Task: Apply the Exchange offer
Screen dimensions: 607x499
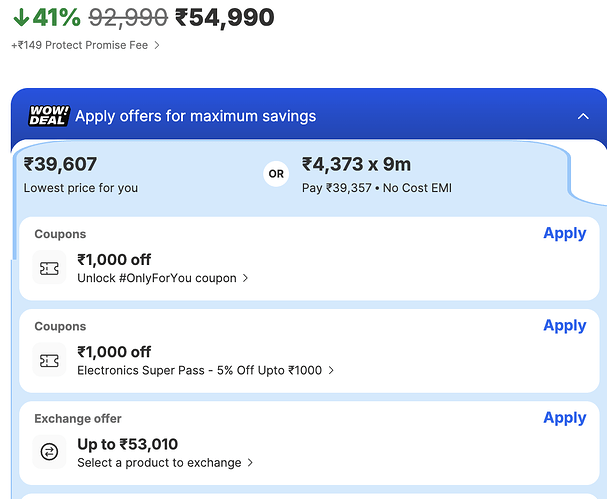Action: point(564,418)
